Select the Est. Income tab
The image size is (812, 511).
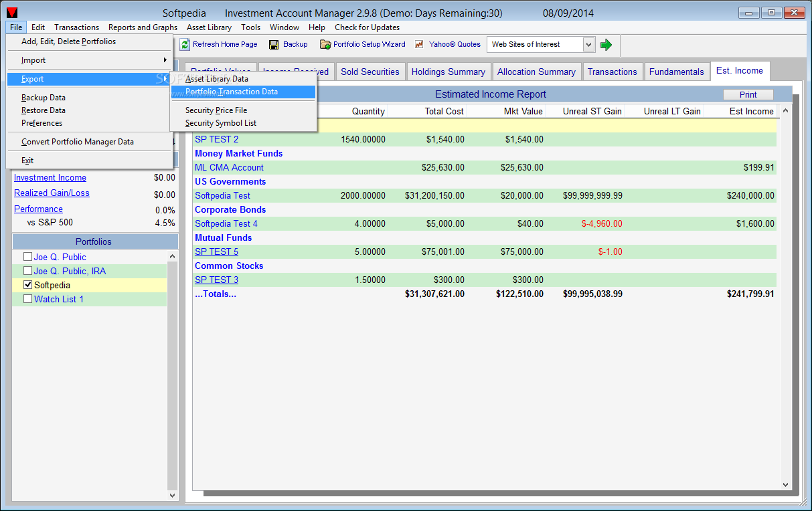[740, 71]
